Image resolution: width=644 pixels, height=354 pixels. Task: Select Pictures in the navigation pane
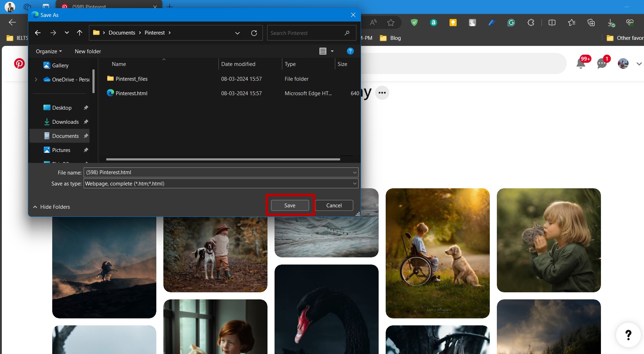click(x=61, y=150)
